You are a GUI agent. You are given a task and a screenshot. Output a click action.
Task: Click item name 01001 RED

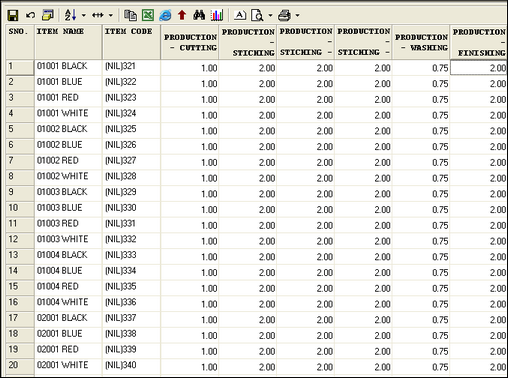point(58,98)
